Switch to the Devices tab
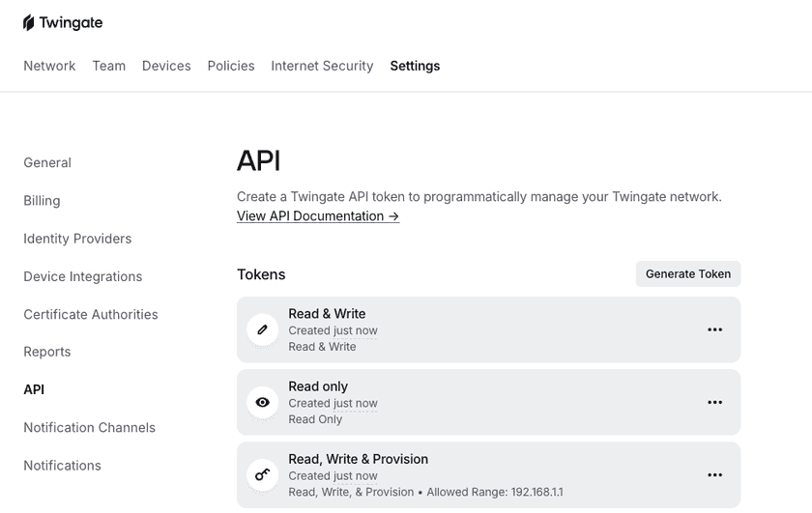Screen dimensions: 812x513 166,66
